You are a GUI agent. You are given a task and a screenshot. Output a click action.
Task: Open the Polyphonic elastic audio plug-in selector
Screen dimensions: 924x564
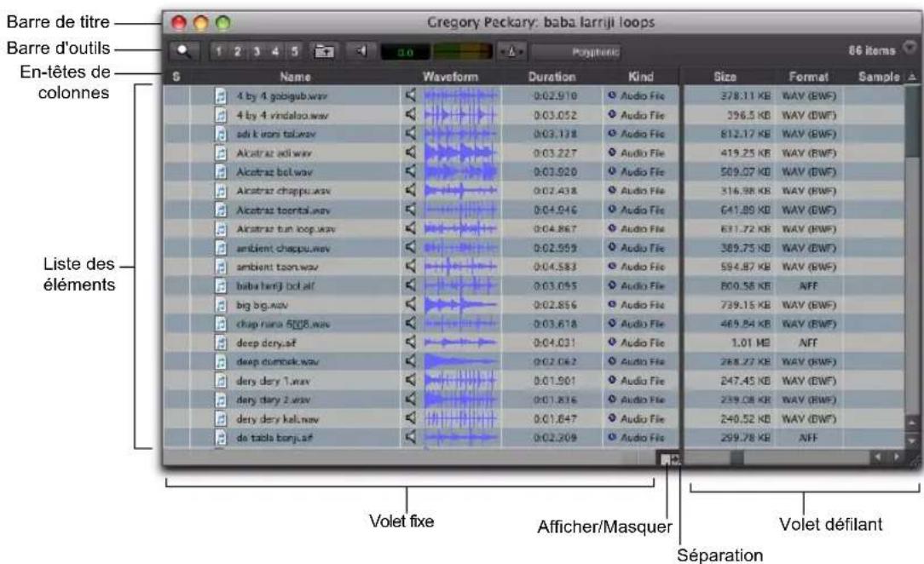(x=576, y=52)
